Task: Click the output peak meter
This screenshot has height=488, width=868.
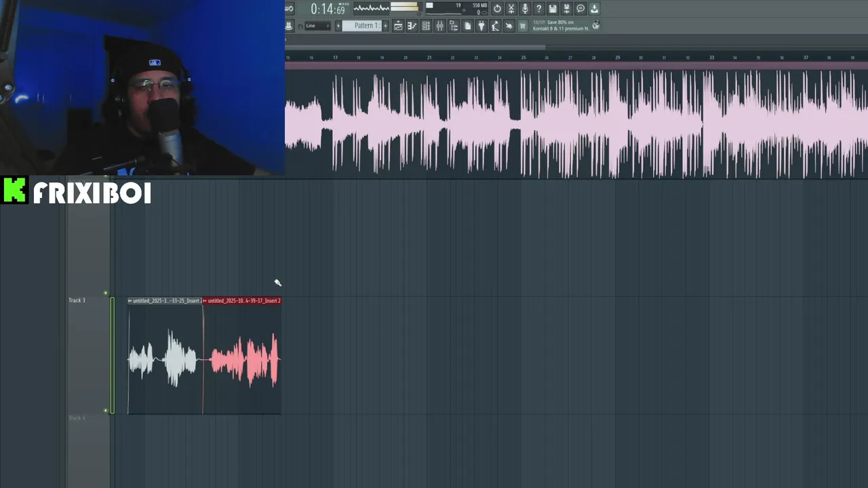Action: click(x=404, y=8)
